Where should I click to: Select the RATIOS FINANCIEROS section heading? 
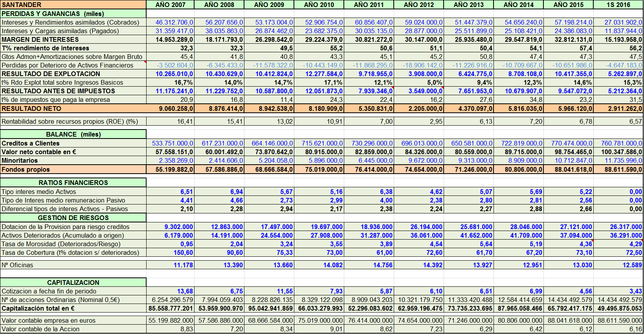coord(73,183)
